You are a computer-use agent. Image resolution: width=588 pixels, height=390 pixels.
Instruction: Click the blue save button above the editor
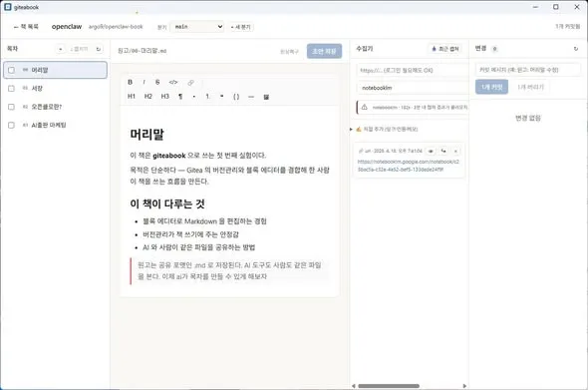pos(324,51)
